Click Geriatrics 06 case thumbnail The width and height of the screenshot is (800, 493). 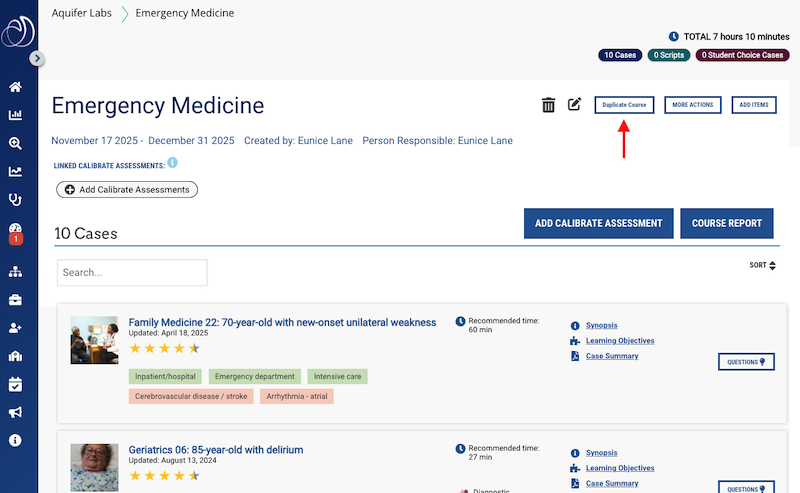tap(94, 467)
